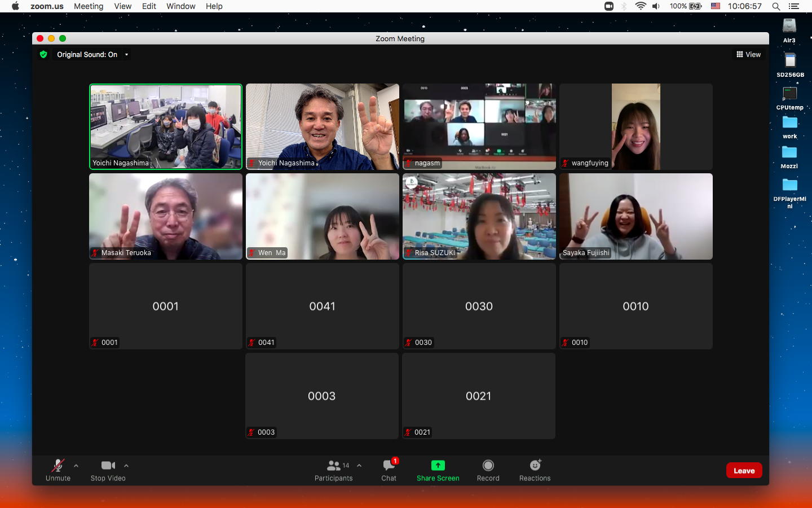Expand video options arrow beside Stop Video

[x=126, y=466]
